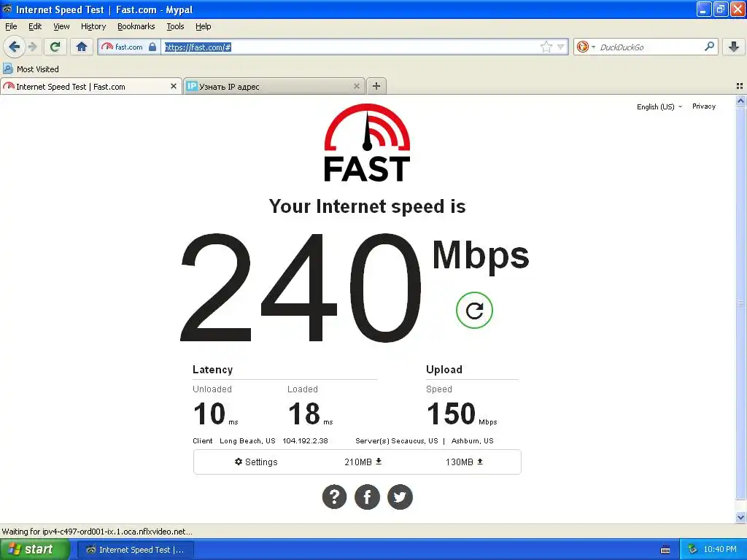Expand the English (US) language selector
This screenshot has height=560, width=747.
click(x=659, y=106)
